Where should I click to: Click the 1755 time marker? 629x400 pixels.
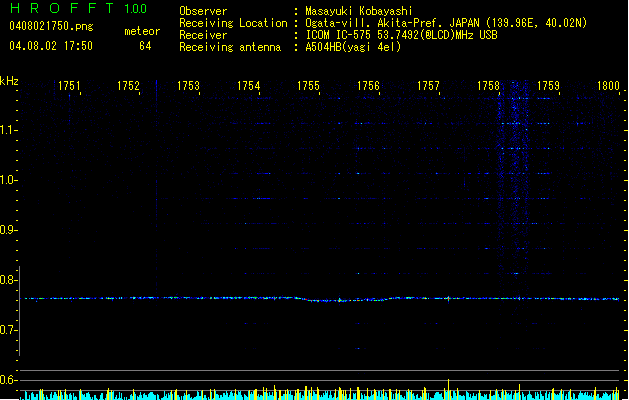tap(308, 86)
